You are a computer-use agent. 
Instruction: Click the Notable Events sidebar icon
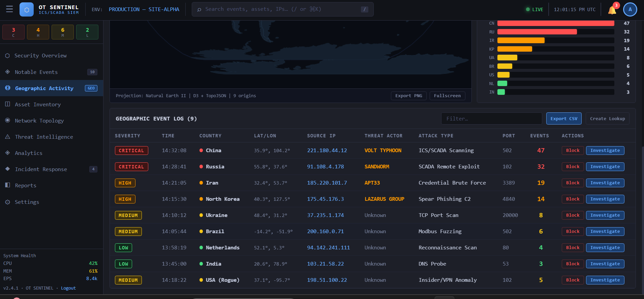(7, 72)
